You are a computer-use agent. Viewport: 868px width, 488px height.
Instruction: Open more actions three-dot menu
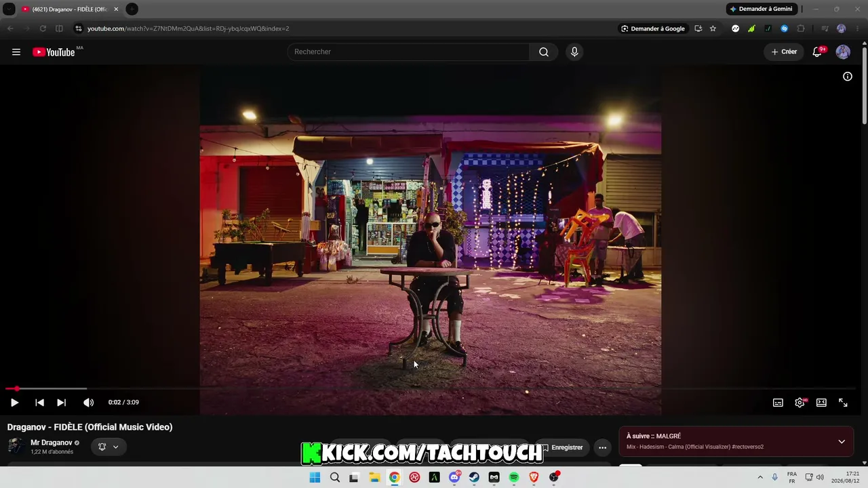[602, 447]
